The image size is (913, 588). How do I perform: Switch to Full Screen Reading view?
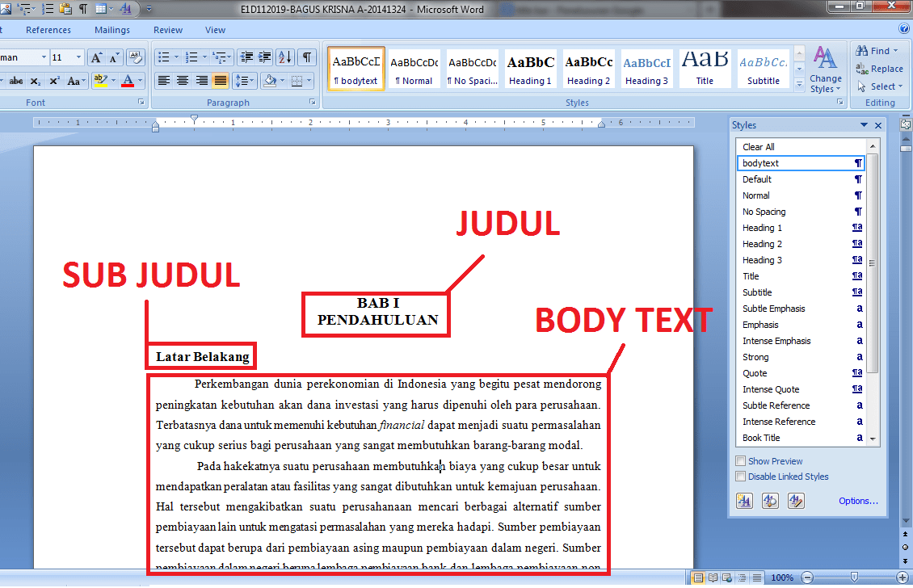[x=713, y=577]
